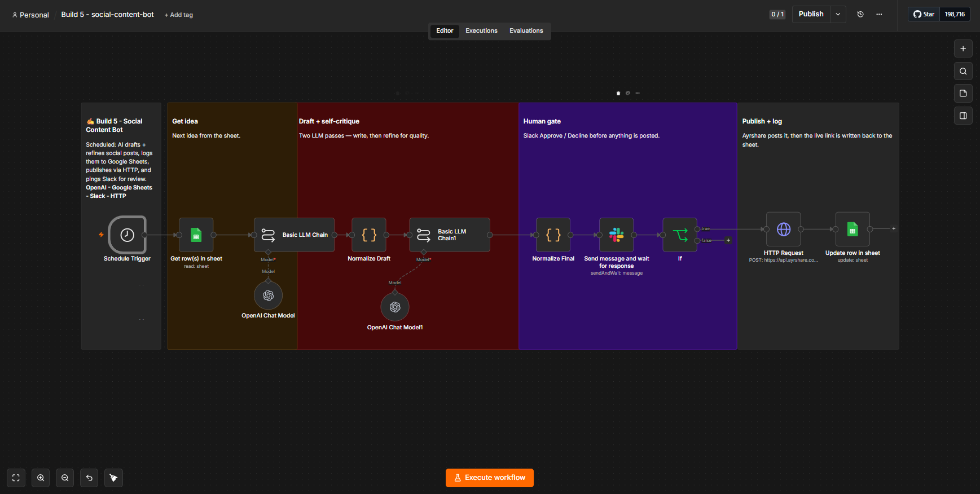The image size is (980, 494).
Task: Open sticky note more-options menu
Action: point(638,93)
